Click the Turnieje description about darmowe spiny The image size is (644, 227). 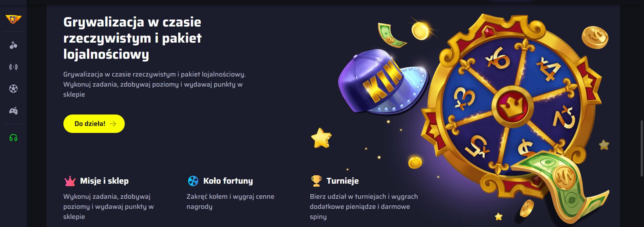(x=364, y=207)
